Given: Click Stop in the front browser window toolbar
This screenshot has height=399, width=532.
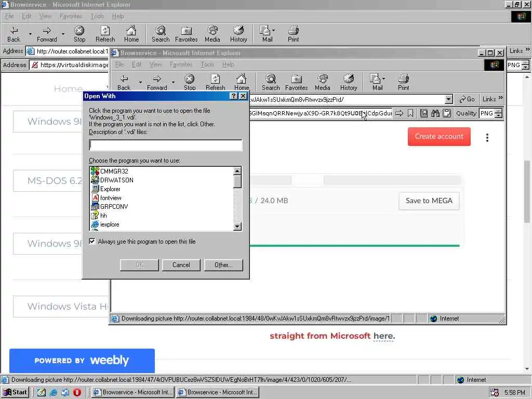Looking at the screenshot, I should click(x=189, y=83).
